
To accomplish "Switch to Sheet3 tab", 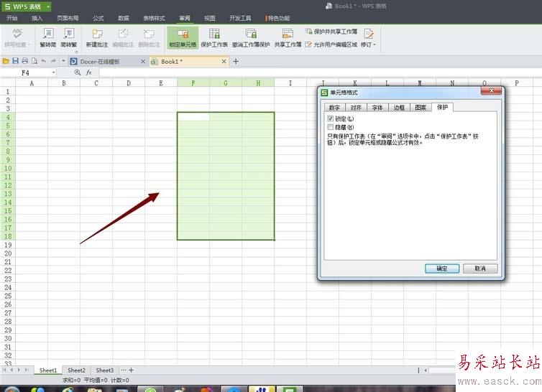I will 105,370.
